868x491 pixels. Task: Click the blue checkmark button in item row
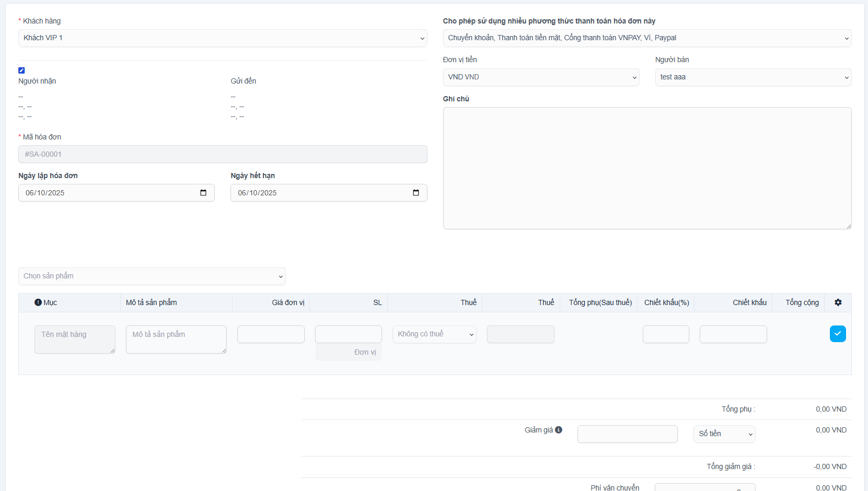[838, 334]
